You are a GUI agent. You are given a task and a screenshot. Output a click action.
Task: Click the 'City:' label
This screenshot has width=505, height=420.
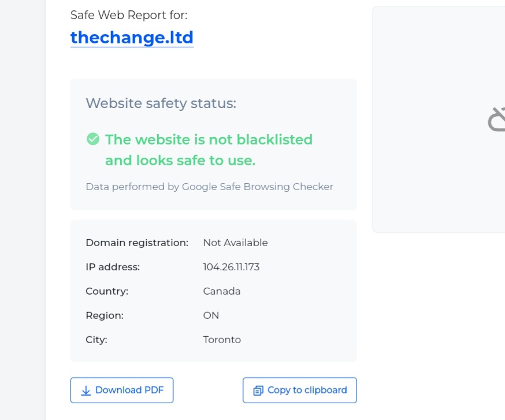pos(96,340)
